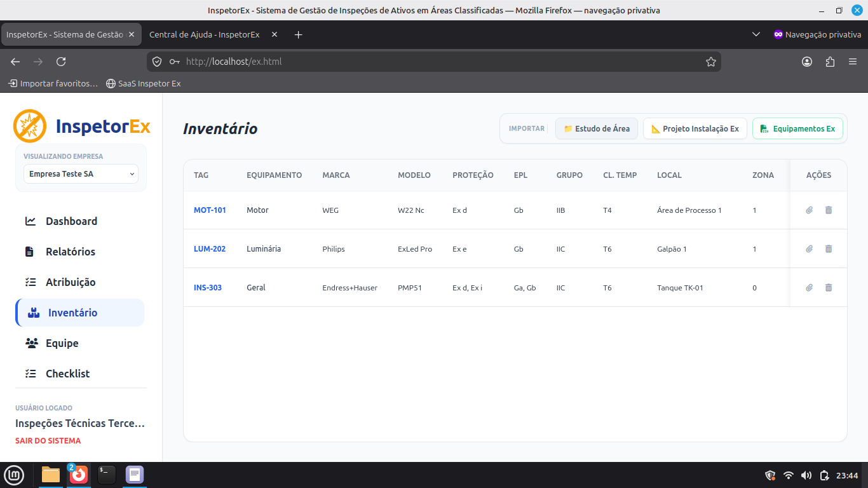Click the paperclip icon for INS-303
Screen dimensions: 868x488
(x=809, y=288)
